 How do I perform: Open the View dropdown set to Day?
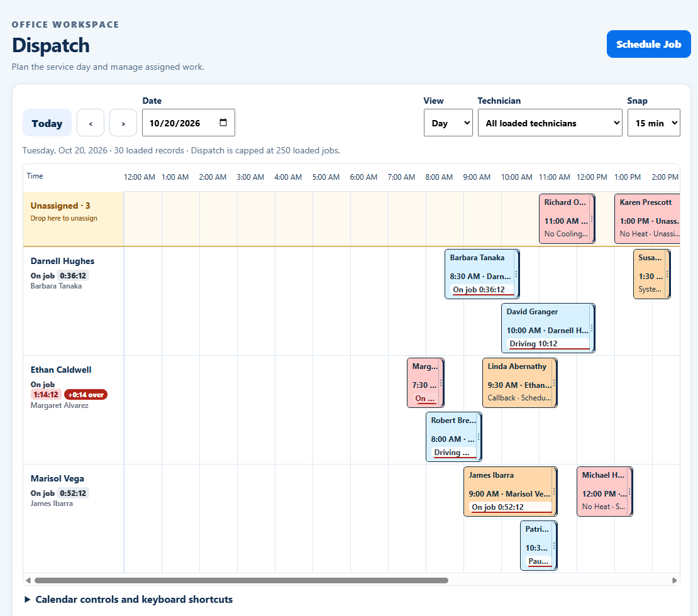(448, 123)
